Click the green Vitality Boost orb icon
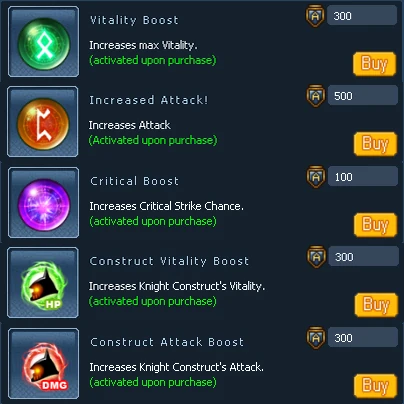Viewport: 404px width, 404px height. click(43, 42)
